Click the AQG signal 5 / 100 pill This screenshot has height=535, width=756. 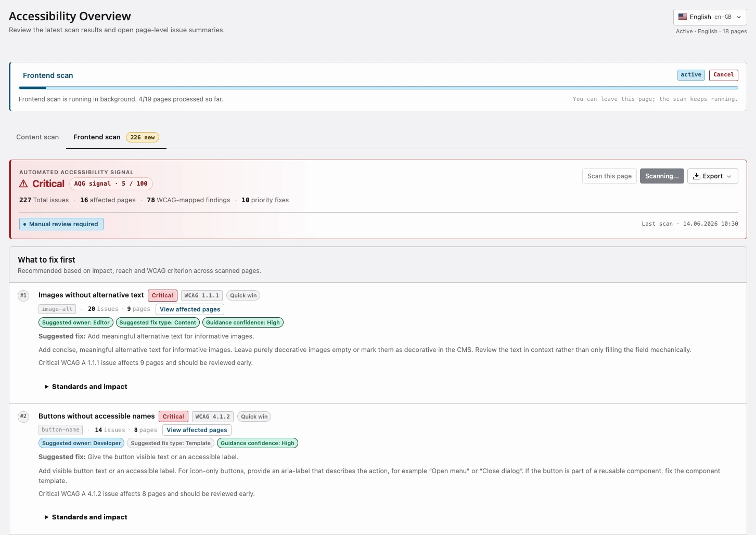pos(111,184)
